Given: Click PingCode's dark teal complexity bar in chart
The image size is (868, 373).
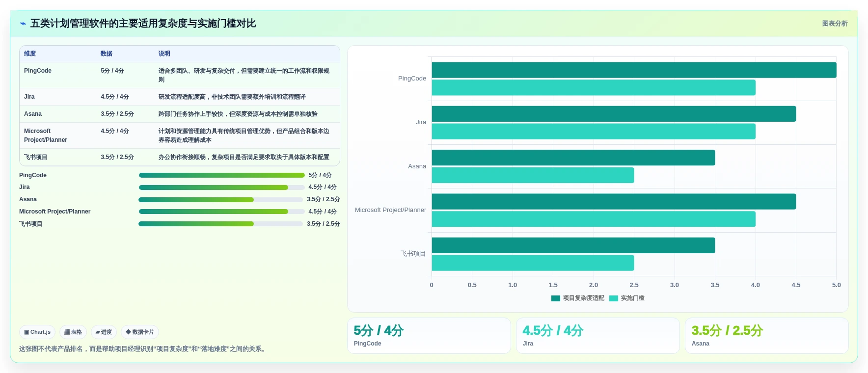Looking at the screenshot, I should (634, 70).
